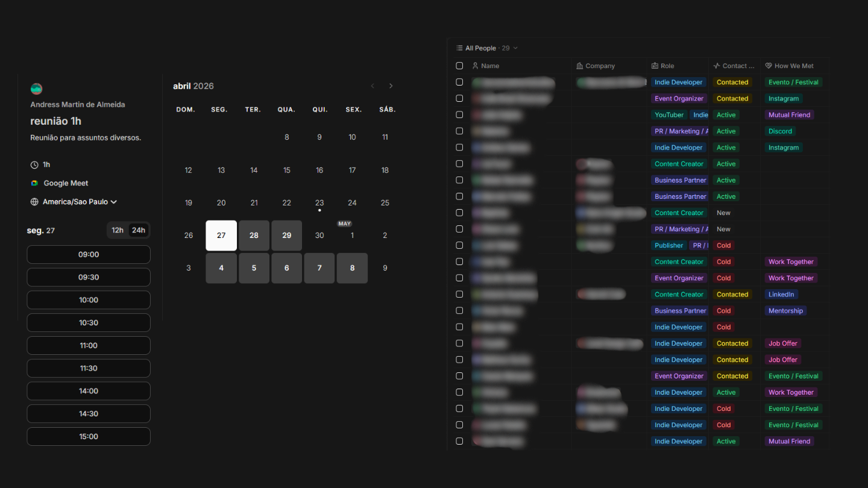
Task: Check the row tagged YouTuber and Mutual Friend
Action: 459,114
